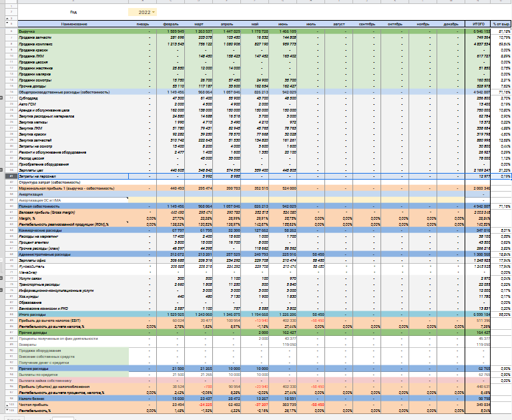The height and width of the screenshot is (420, 512).
Task: Show hidden rows with arrow at row 103
Action: point(7,405)
